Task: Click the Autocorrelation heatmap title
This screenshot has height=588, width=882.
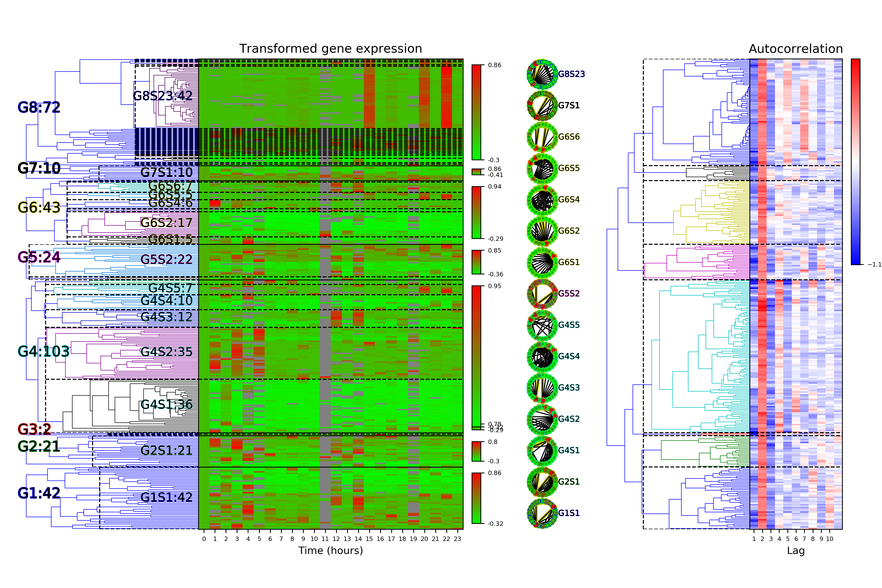Action: point(795,49)
